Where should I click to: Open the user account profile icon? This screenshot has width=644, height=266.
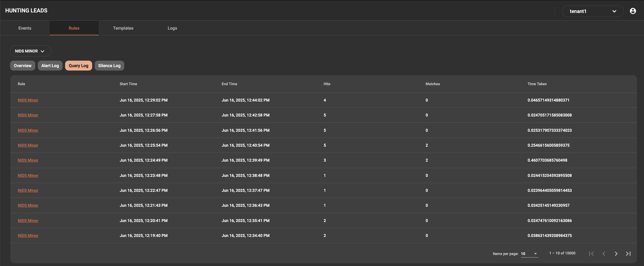[633, 11]
